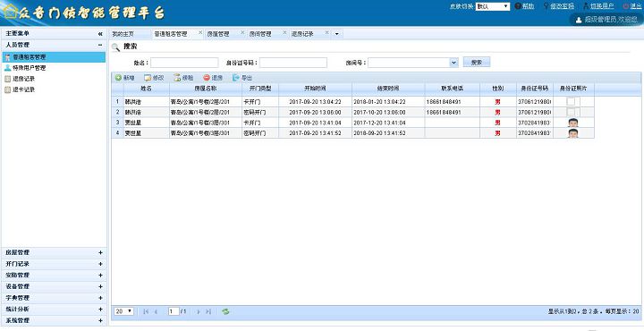Close the 普通租客管理 tab

pos(200,32)
